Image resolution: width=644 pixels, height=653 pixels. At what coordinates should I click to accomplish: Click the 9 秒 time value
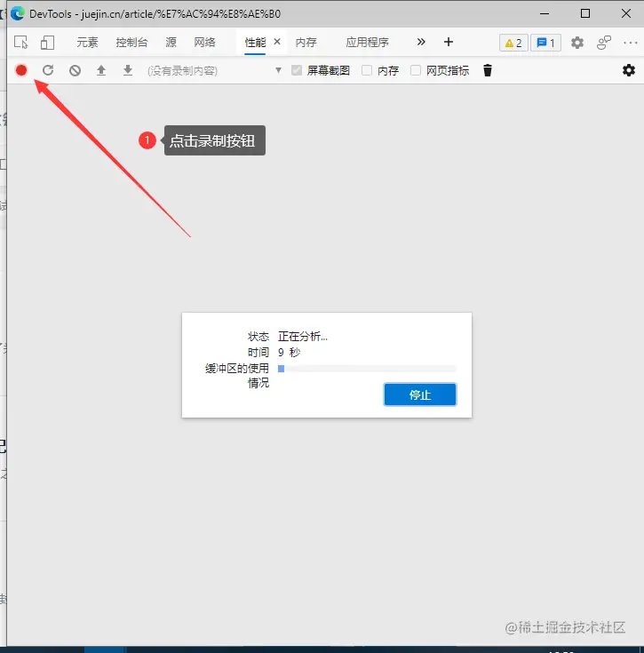289,353
